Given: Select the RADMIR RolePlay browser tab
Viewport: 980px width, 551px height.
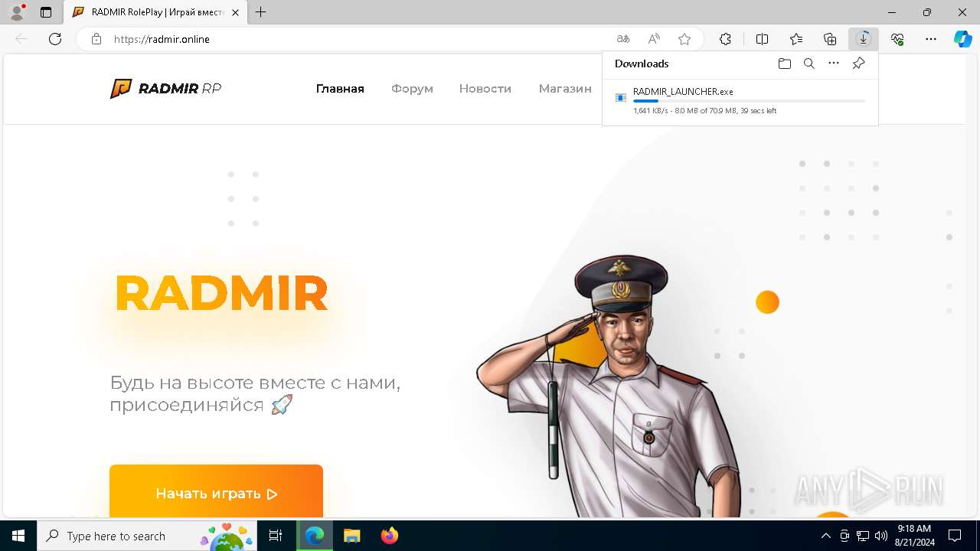Looking at the screenshot, I should [x=155, y=12].
